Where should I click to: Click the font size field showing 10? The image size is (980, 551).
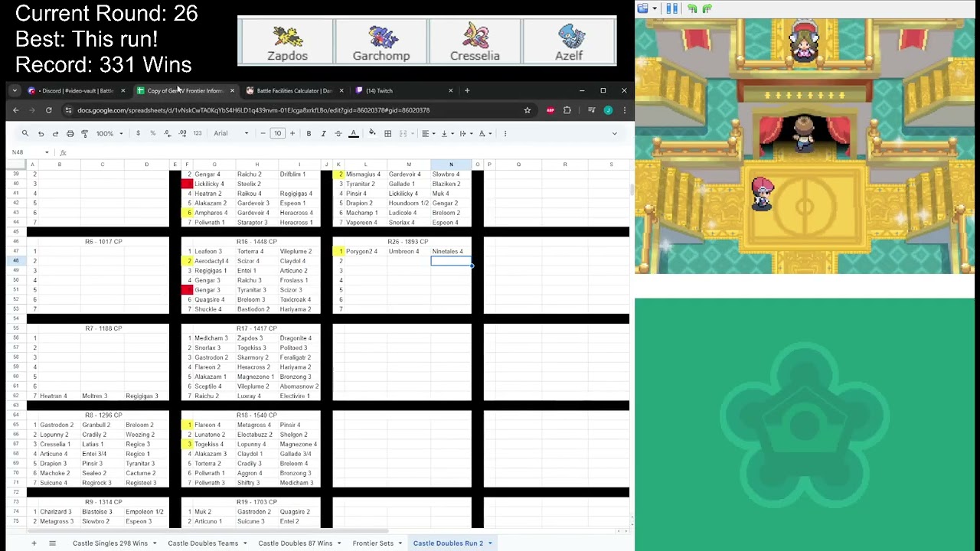coord(277,133)
